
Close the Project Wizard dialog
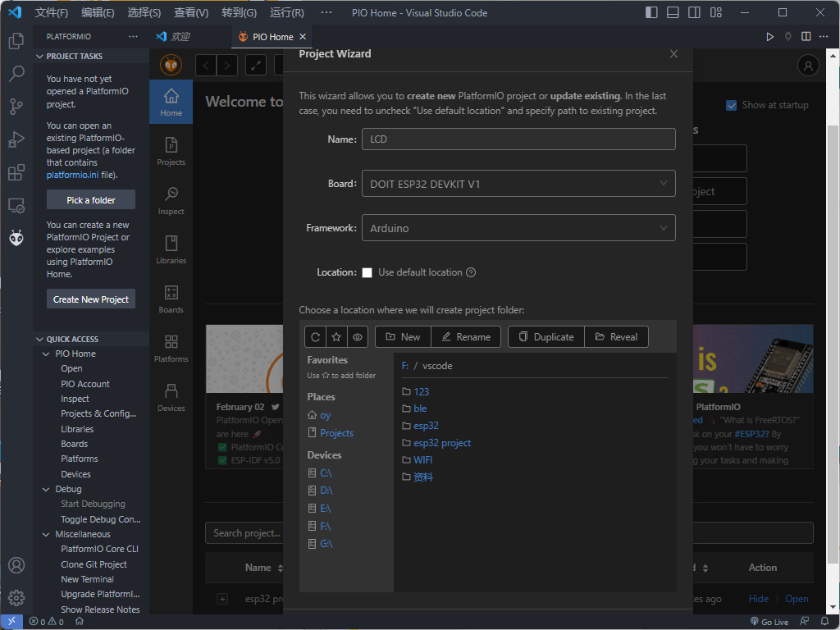point(674,54)
